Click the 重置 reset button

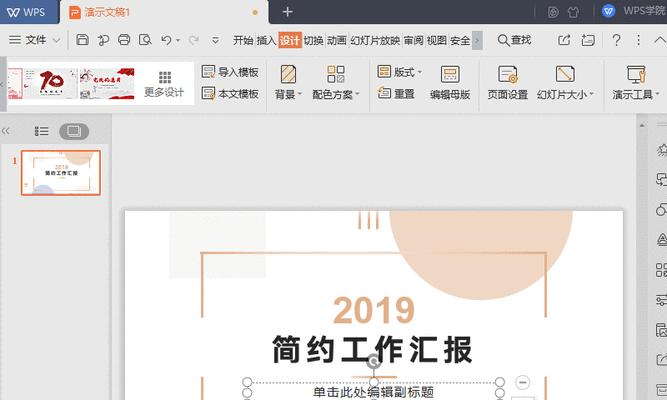396,93
